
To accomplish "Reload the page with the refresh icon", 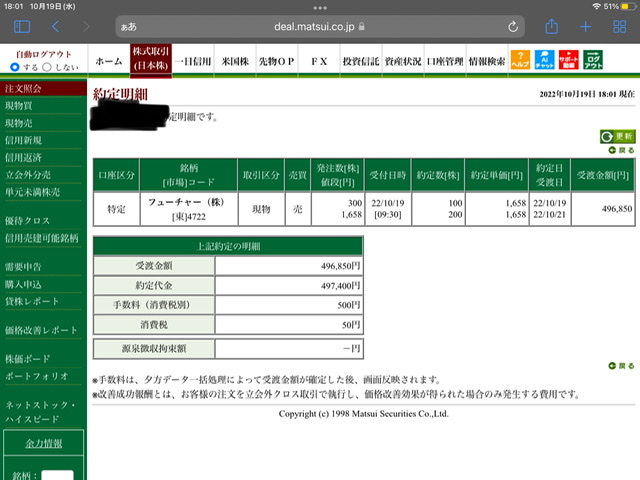I will (x=513, y=27).
